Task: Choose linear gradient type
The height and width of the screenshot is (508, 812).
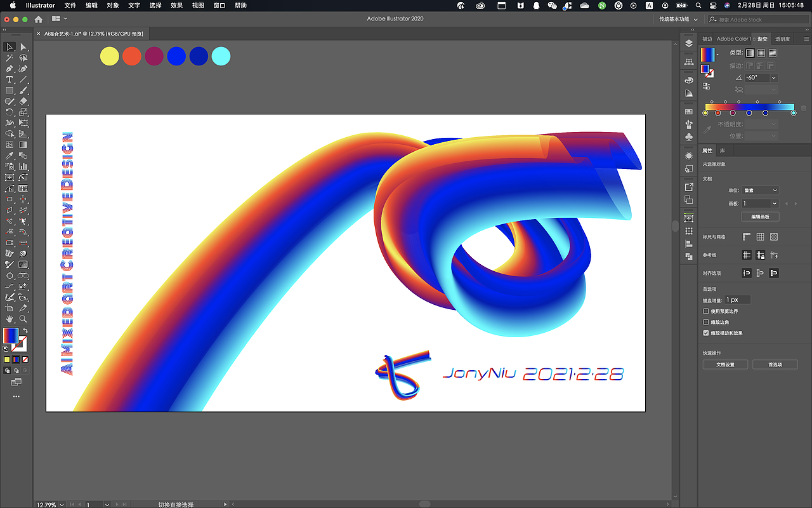Action: [x=750, y=53]
